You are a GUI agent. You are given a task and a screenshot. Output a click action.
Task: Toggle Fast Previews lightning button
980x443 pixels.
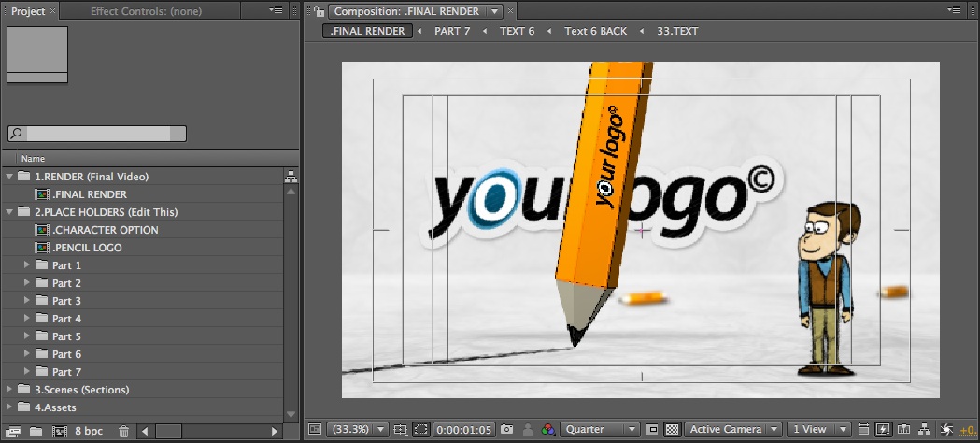(883, 430)
